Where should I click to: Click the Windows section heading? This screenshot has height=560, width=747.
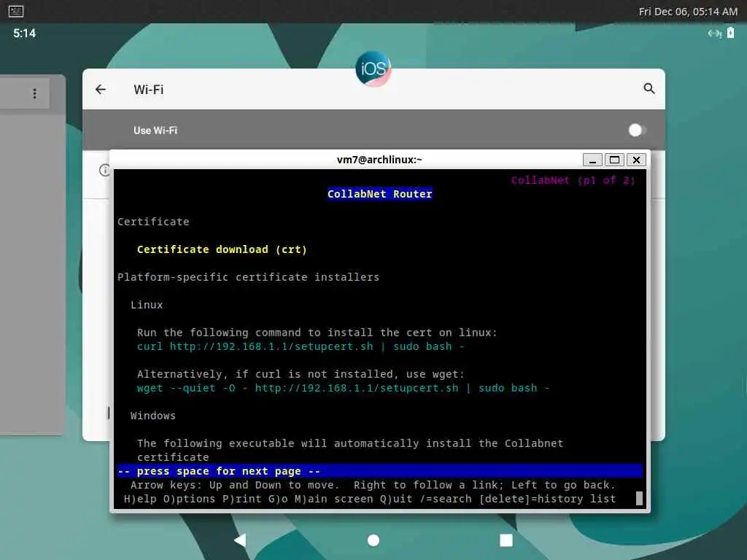(153, 416)
